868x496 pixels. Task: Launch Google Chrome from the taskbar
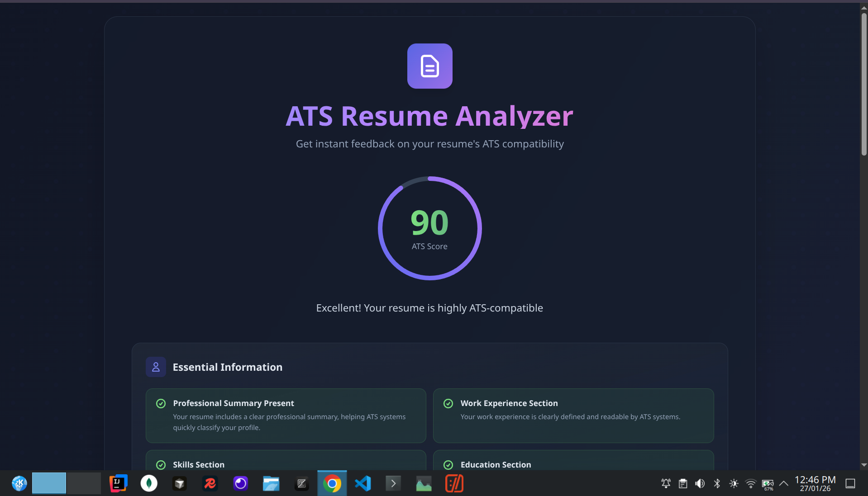(332, 483)
